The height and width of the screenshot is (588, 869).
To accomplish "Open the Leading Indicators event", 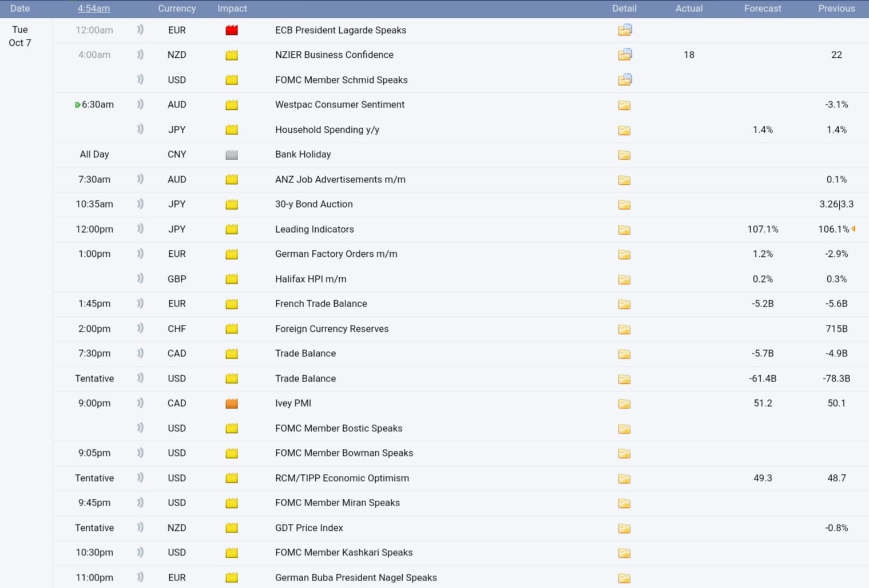I will [x=314, y=229].
